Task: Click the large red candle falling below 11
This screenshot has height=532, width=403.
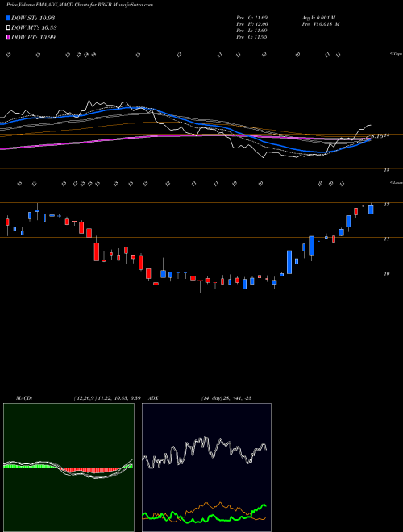Action: pyautogui.click(x=97, y=251)
